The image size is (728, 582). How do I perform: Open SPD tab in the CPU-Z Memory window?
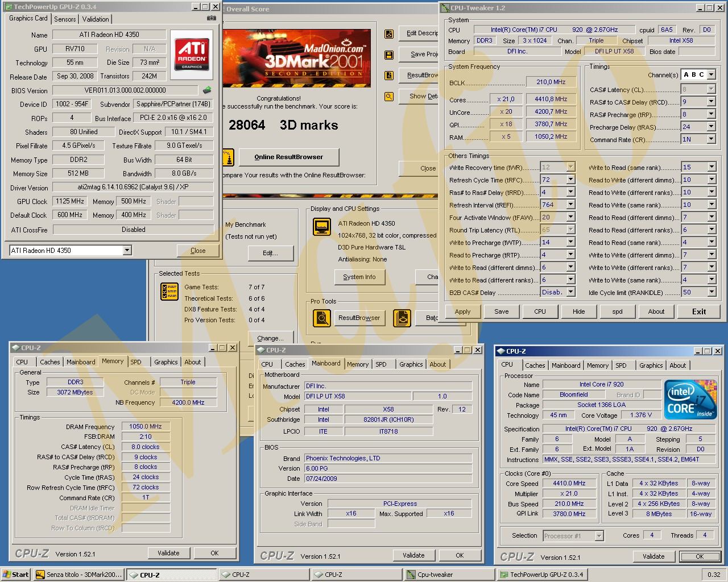click(136, 362)
